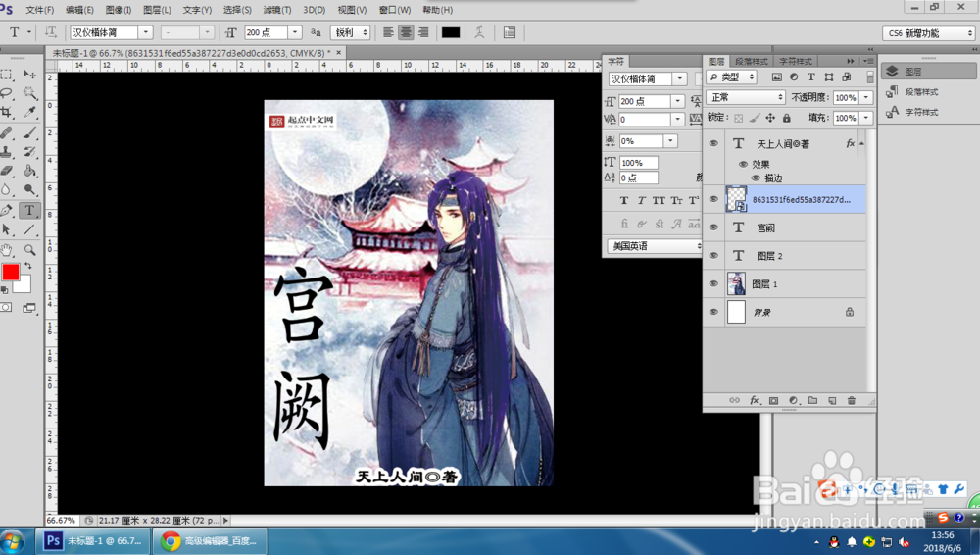
Task: Select the Rectangular Marquee tool
Action: point(7,75)
